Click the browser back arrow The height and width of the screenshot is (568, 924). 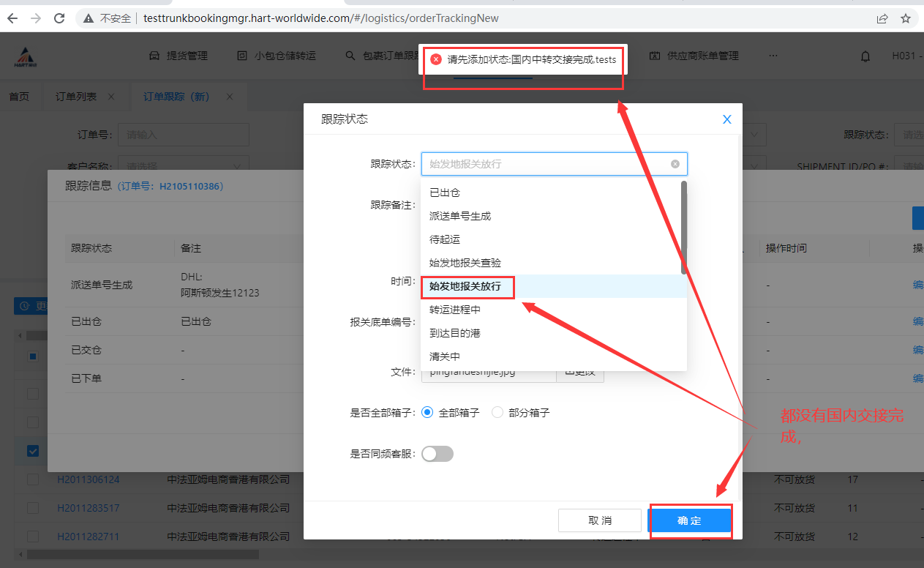pyautogui.click(x=12, y=18)
